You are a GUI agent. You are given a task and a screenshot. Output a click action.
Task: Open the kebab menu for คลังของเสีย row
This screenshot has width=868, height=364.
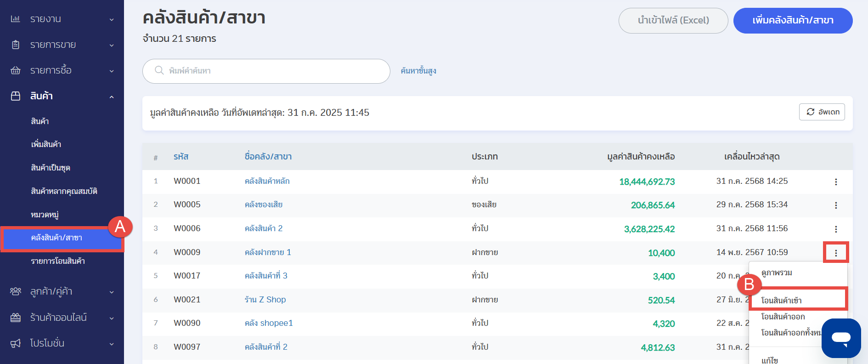click(835, 205)
